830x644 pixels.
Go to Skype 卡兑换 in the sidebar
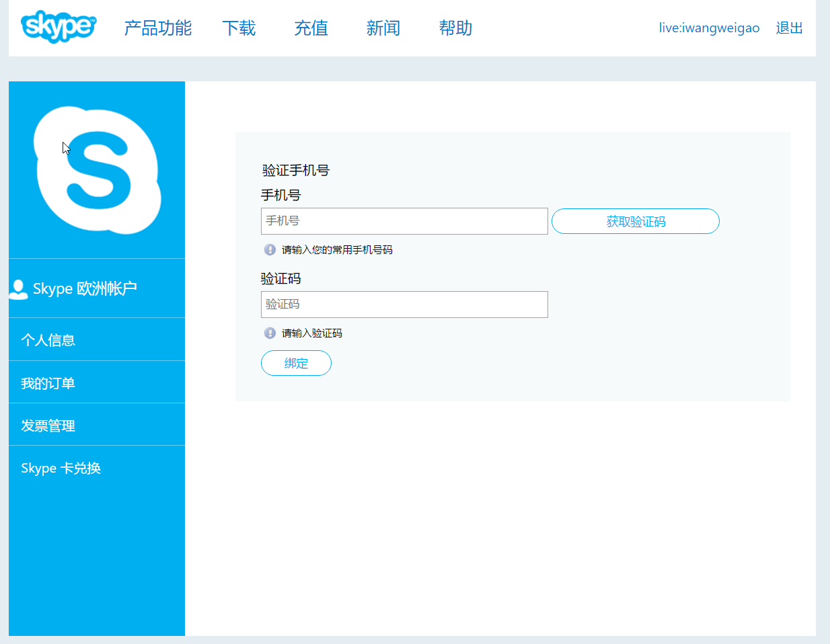61,469
